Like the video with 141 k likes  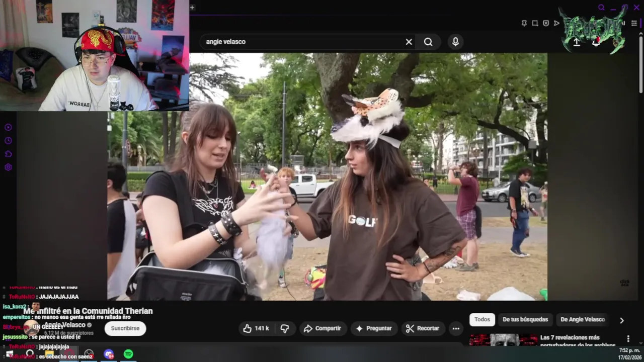coord(256,328)
